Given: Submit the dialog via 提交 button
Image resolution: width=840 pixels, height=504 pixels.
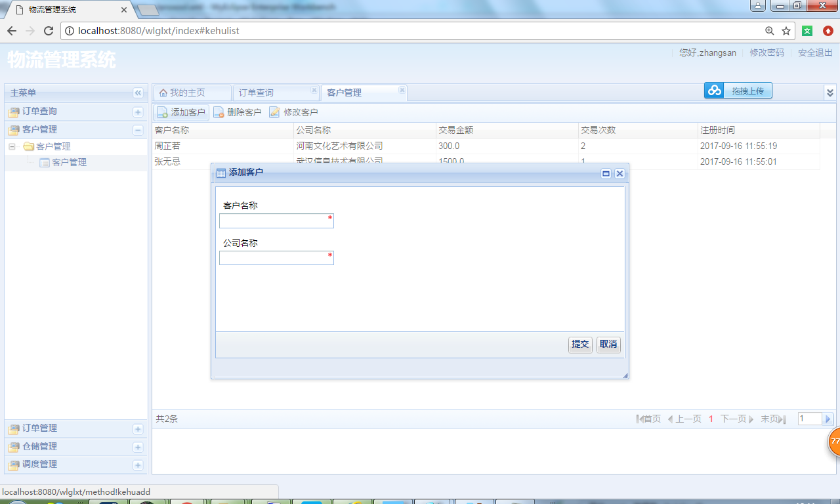Looking at the screenshot, I should pos(579,344).
